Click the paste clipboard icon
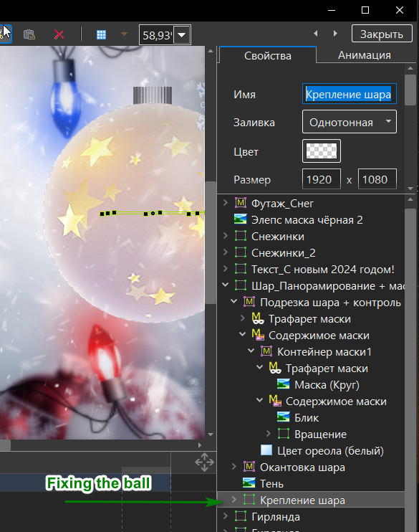Viewport: 419px width, 532px height. pyautogui.click(x=29, y=34)
